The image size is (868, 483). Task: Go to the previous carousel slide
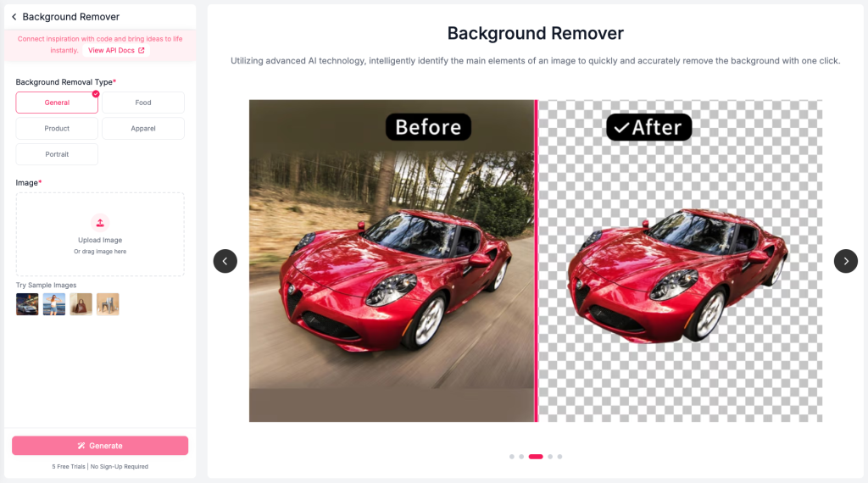[x=225, y=261]
